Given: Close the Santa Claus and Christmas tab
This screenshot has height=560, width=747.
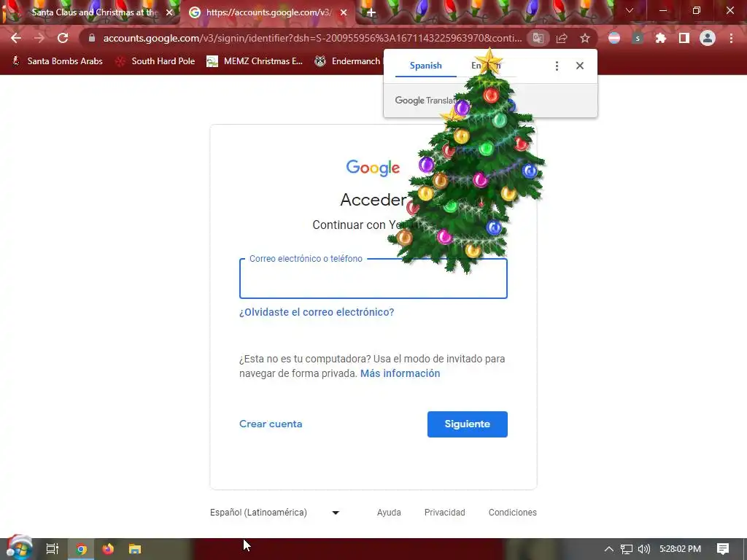Looking at the screenshot, I should [169, 12].
